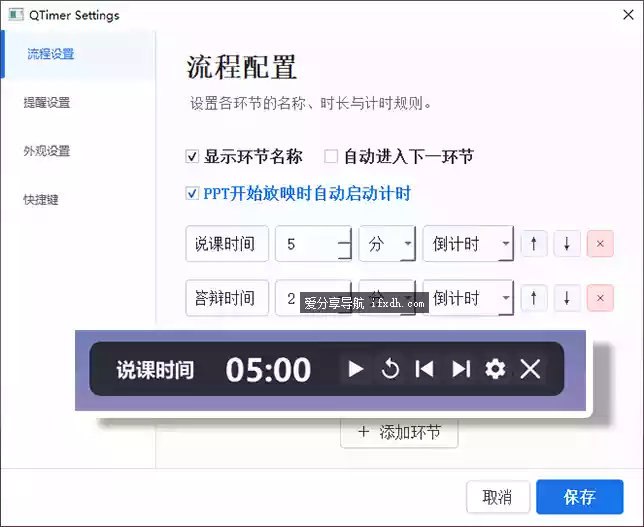The image size is (644, 527).
Task: Reset the timer with the circular arrow icon
Action: (390, 369)
